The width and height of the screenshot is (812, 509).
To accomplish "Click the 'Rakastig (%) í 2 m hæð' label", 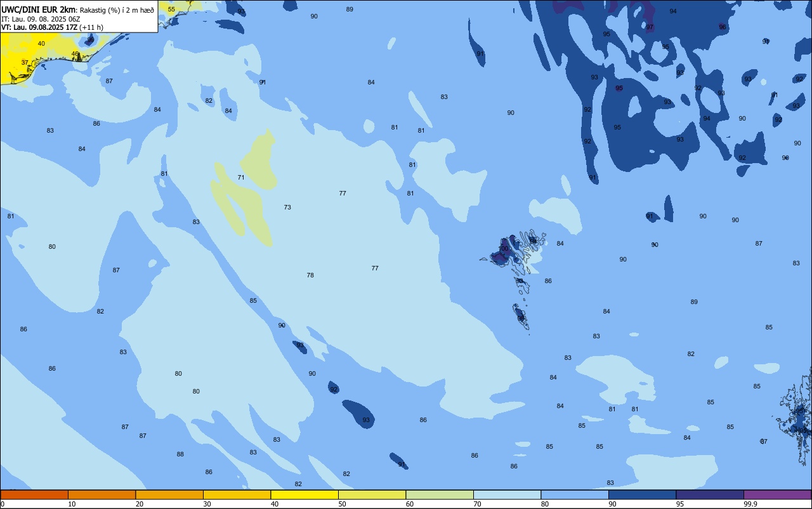I will pos(117,10).
